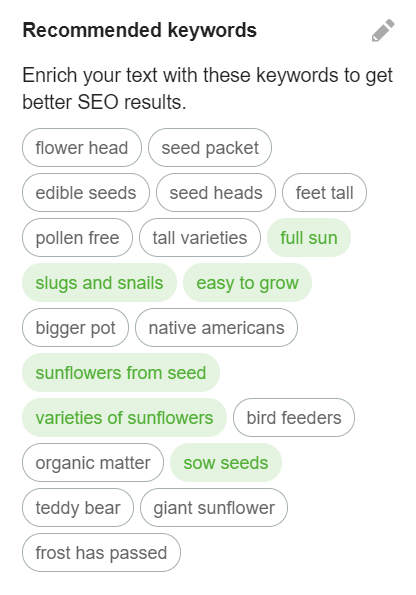Select the green 'slugs and snails' tag
The image size is (416, 595).
(x=99, y=283)
